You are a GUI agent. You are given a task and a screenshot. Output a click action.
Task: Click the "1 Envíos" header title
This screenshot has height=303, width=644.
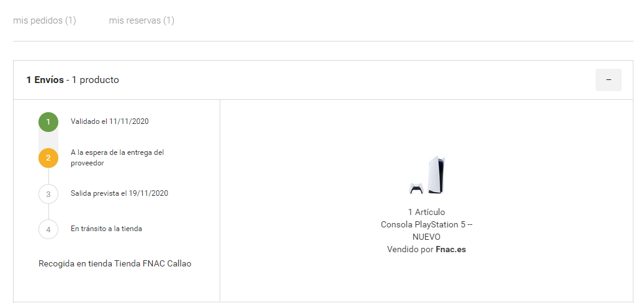[45, 80]
